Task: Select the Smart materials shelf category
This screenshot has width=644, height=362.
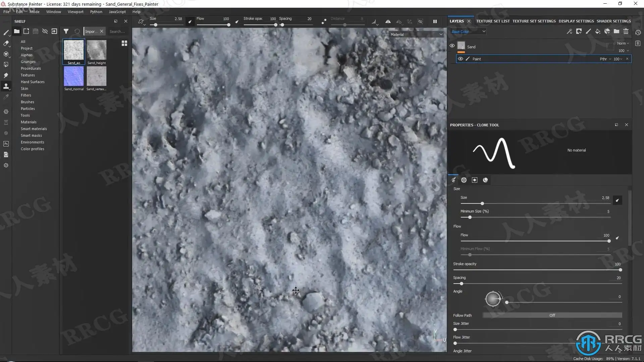Action: point(34,129)
